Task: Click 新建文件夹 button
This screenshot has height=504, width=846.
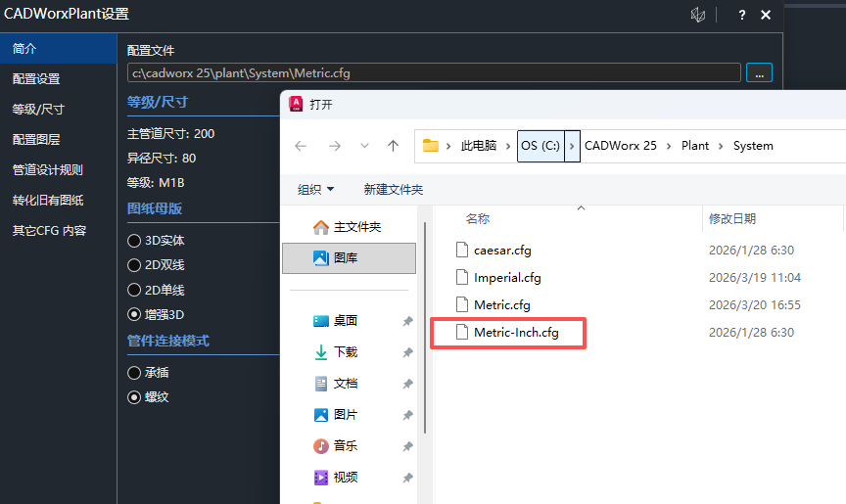Action: (x=394, y=189)
